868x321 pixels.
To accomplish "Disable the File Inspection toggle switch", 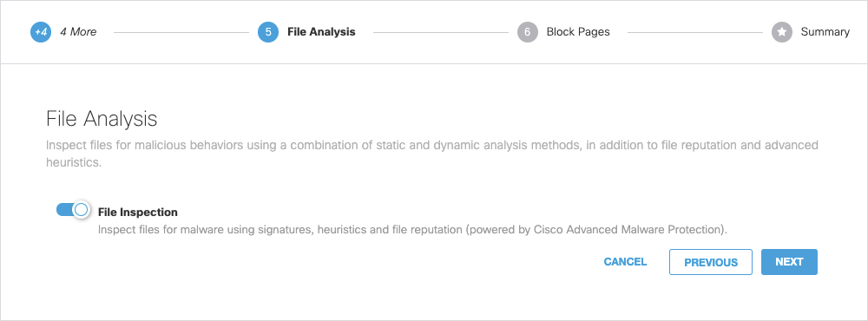I will pos(73,210).
